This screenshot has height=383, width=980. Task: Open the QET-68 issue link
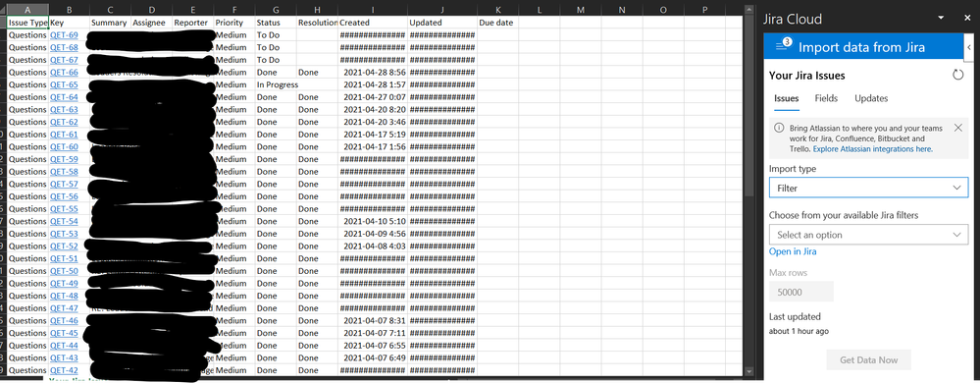[64, 47]
